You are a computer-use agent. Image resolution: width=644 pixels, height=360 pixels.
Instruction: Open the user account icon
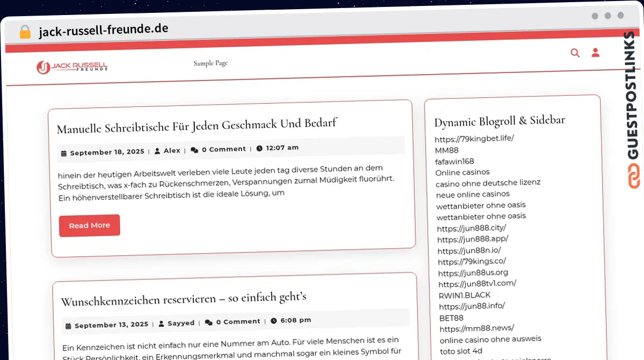pyautogui.click(x=595, y=52)
